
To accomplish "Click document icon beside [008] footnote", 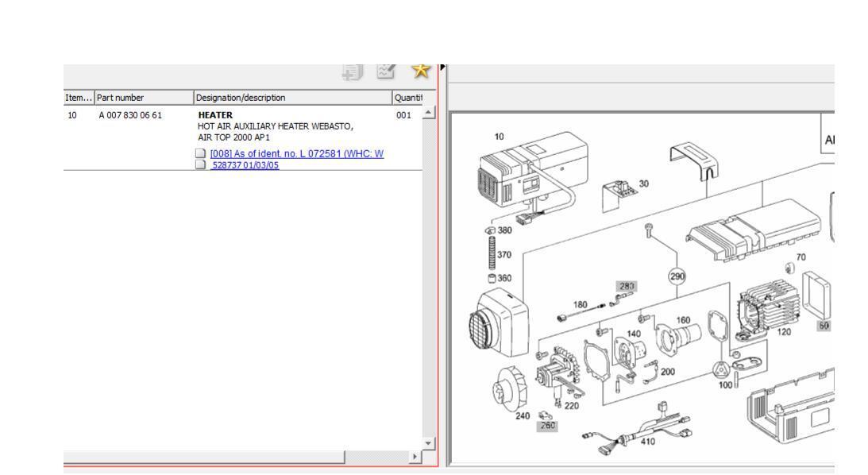I will click(x=202, y=153).
